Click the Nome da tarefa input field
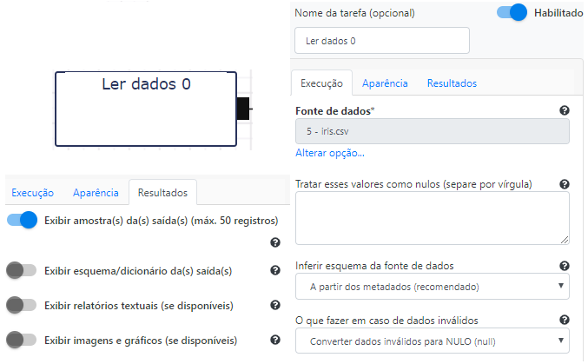 pos(382,41)
